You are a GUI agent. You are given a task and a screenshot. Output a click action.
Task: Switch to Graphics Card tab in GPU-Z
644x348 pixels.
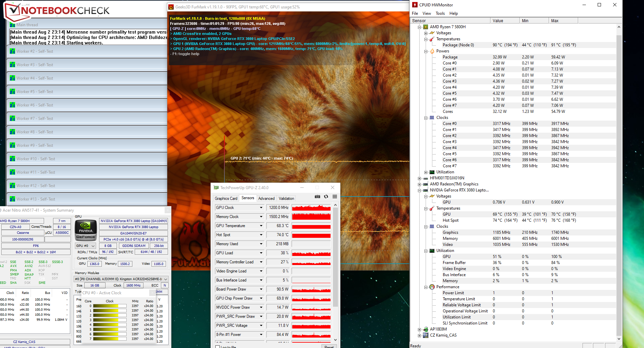[226, 199]
